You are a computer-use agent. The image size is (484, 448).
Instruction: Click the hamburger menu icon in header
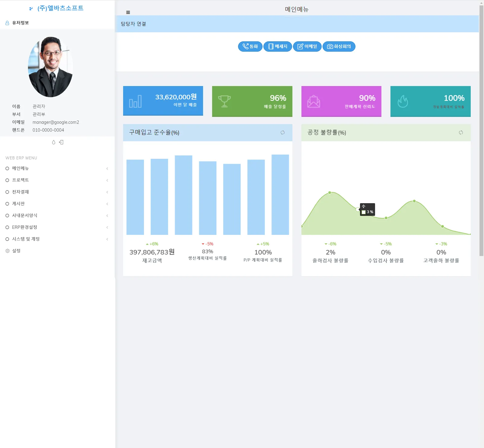[128, 12]
